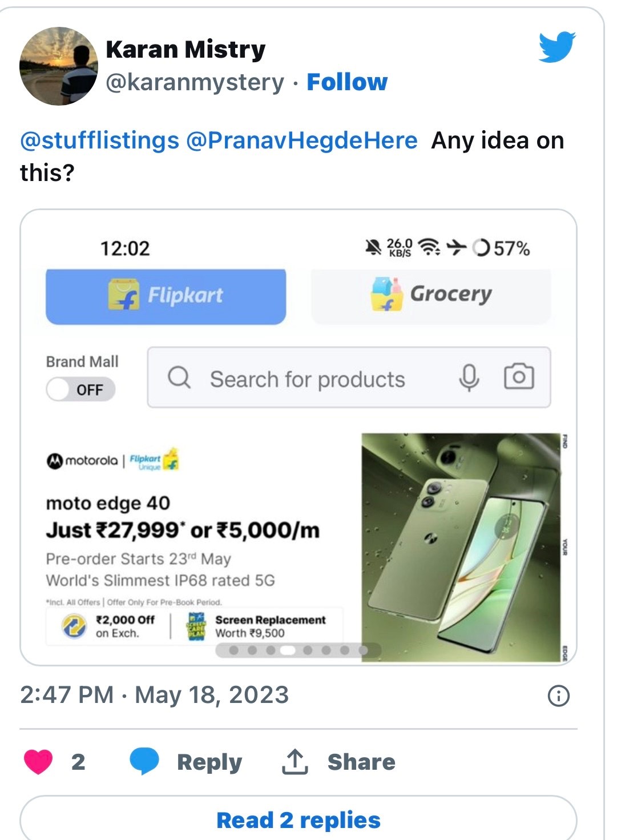Open the moto edge 40 phone image
Screen dimensions: 617x840
coord(461,546)
